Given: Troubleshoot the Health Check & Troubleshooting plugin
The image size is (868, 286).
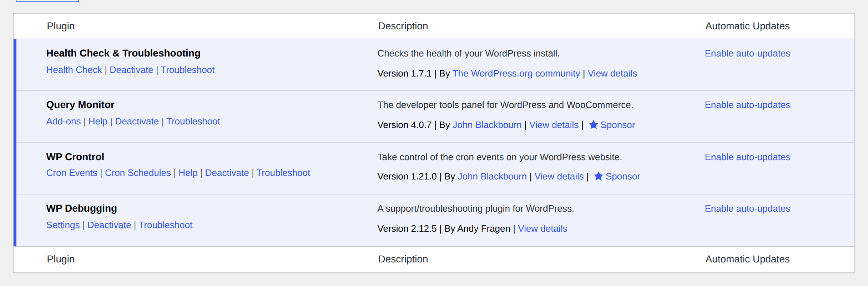Looking at the screenshot, I should 188,70.
